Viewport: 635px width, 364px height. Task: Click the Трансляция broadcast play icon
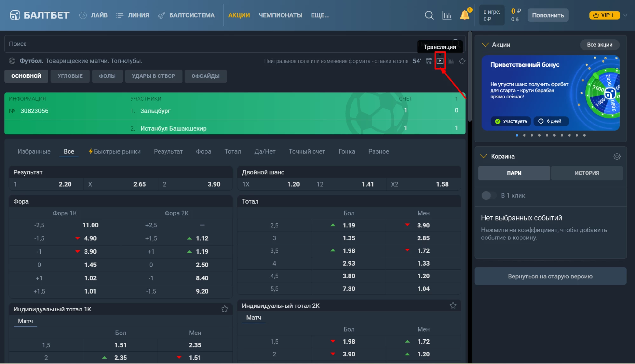[440, 61]
